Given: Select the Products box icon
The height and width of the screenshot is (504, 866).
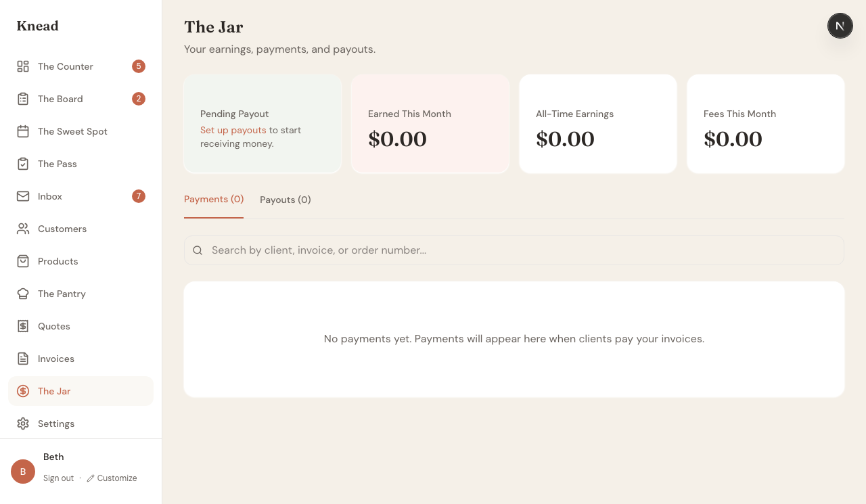Looking at the screenshot, I should tap(22, 260).
